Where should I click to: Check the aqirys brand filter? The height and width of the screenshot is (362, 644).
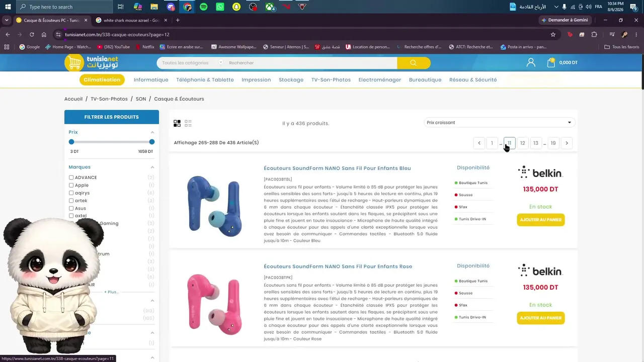tap(71, 193)
